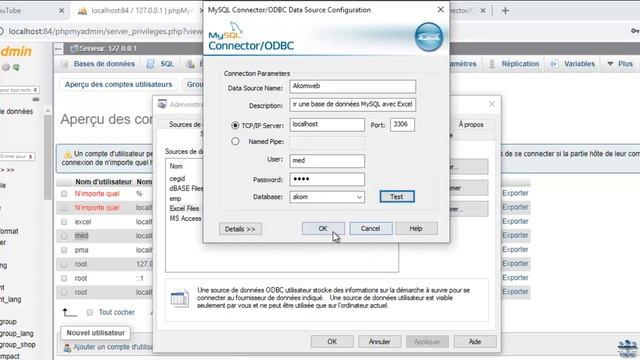Image resolution: width=640 pixels, height=360 pixels.
Task: Click the Password field
Action: [327, 179]
